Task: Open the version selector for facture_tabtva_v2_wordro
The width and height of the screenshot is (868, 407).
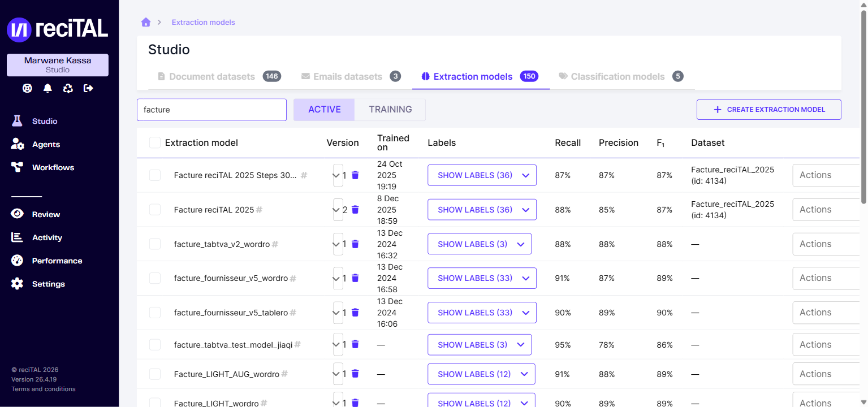Action: coord(338,244)
